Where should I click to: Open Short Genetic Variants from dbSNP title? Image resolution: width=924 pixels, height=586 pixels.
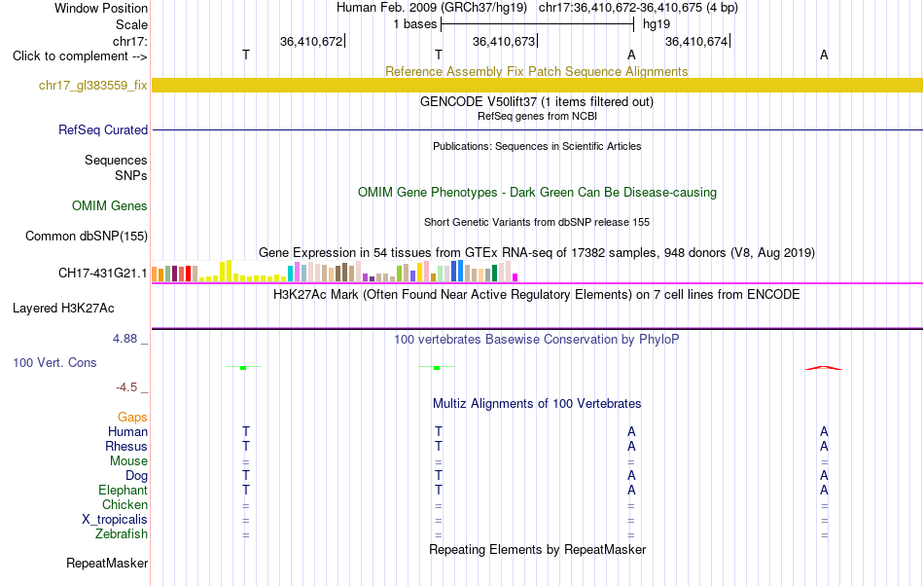pyautogui.click(x=536, y=222)
